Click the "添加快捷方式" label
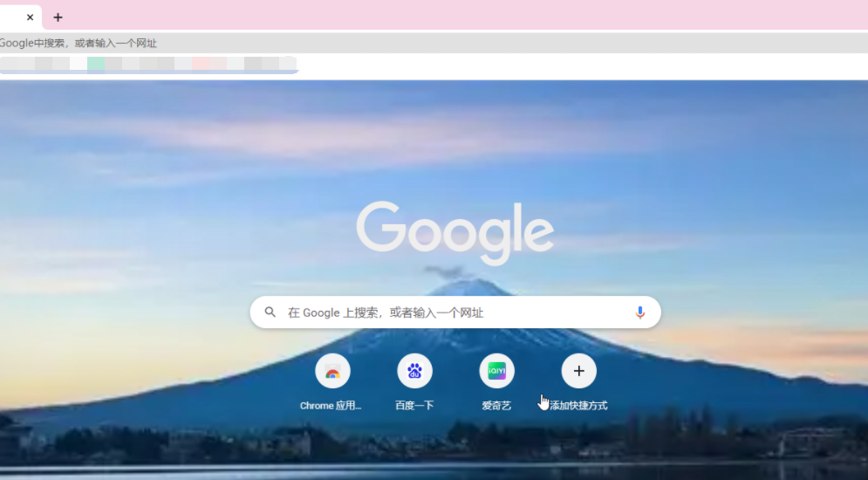Image resolution: width=868 pixels, height=480 pixels. [578, 406]
